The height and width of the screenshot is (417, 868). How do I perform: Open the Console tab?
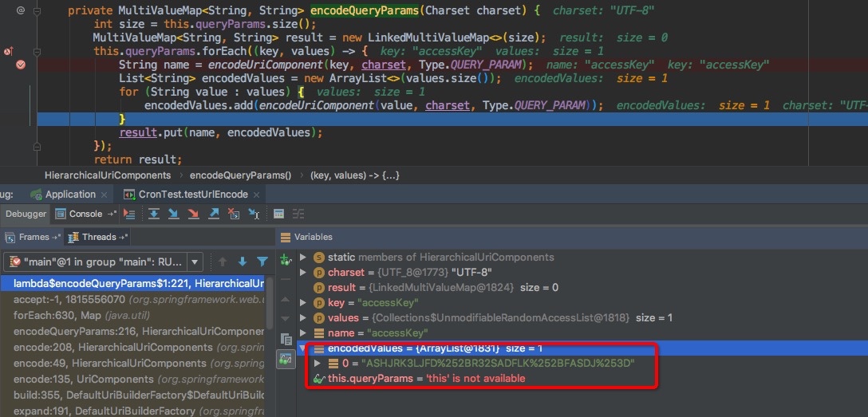pyautogui.click(x=85, y=214)
